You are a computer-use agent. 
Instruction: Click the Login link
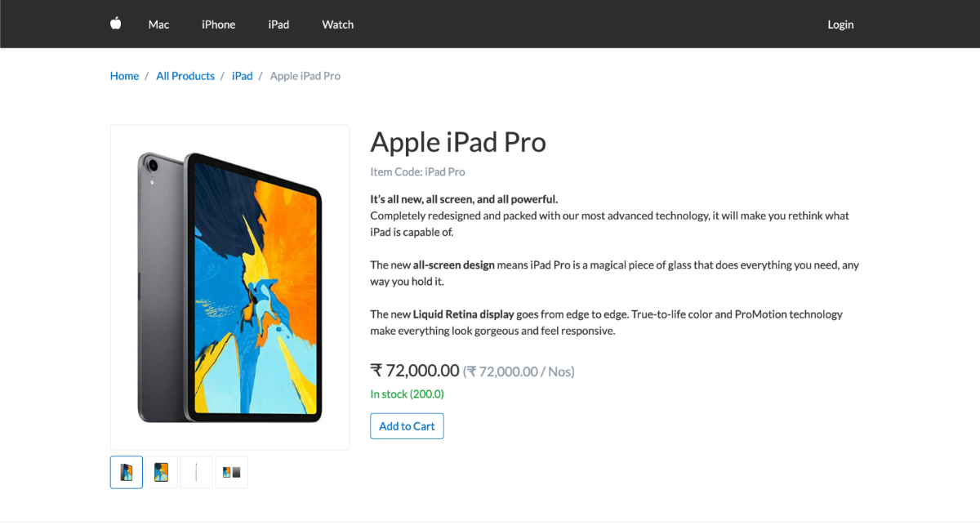click(840, 24)
